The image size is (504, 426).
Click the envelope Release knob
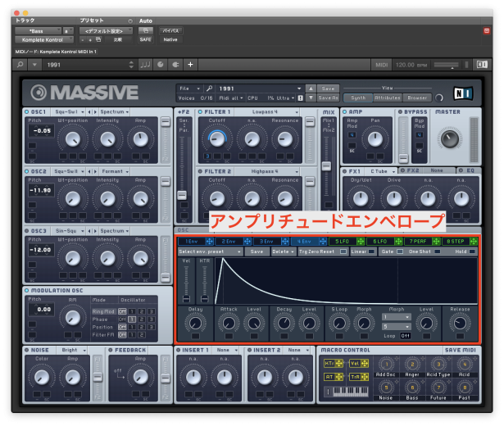point(460,324)
